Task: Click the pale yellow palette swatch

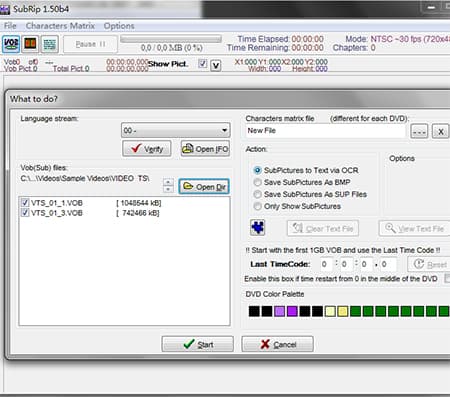Action: 330,311
